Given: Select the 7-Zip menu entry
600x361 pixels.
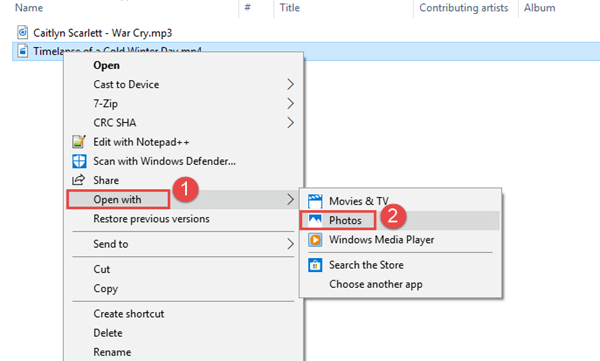Looking at the screenshot, I should pos(184,103).
